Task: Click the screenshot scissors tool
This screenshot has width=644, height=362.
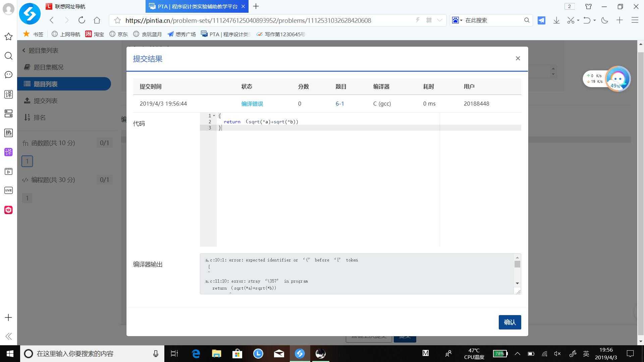Action: (x=571, y=20)
